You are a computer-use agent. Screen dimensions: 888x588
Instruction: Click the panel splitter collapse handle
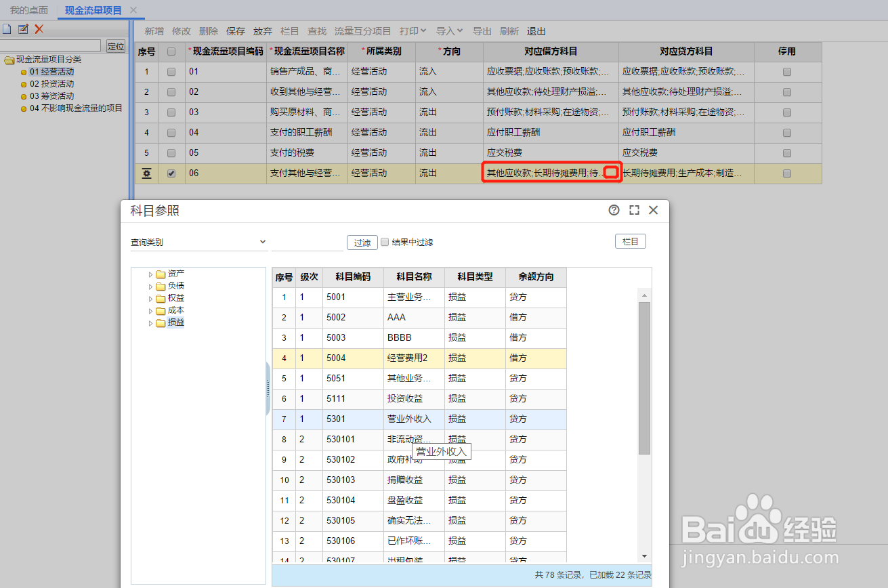(268, 388)
